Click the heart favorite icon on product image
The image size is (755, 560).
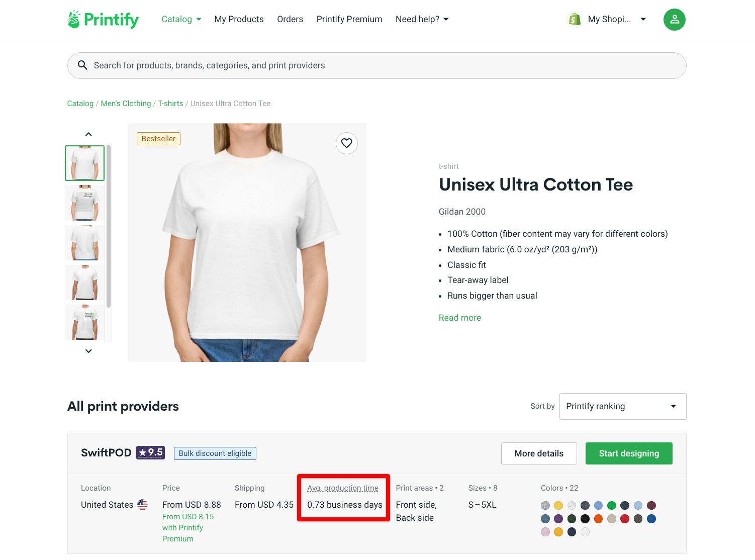click(x=347, y=143)
